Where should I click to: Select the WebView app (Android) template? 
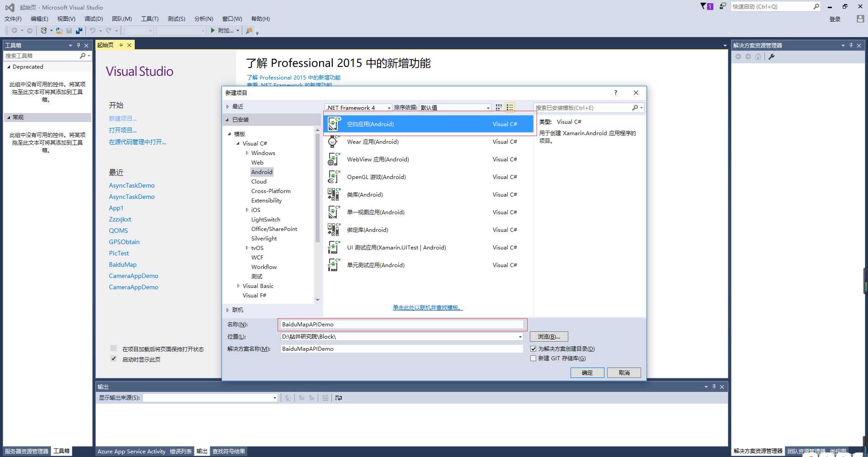point(428,159)
